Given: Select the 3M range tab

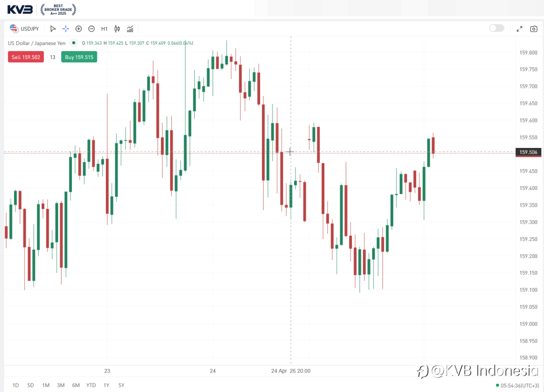Looking at the screenshot, I should [x=61, y=385].
